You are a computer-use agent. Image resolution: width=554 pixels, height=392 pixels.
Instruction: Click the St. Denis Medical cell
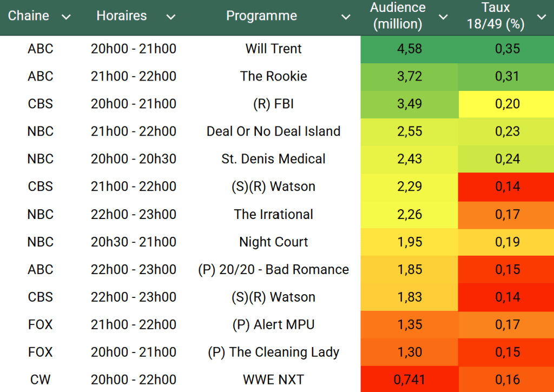273,159
